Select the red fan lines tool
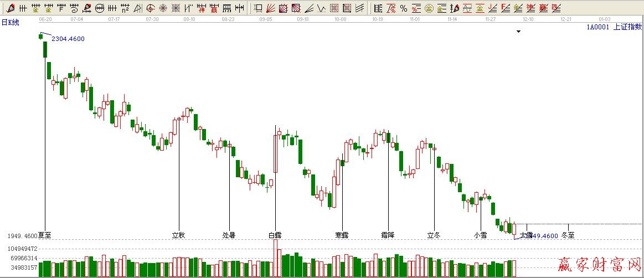The image size is (644, 278). [x=271, y=8]
